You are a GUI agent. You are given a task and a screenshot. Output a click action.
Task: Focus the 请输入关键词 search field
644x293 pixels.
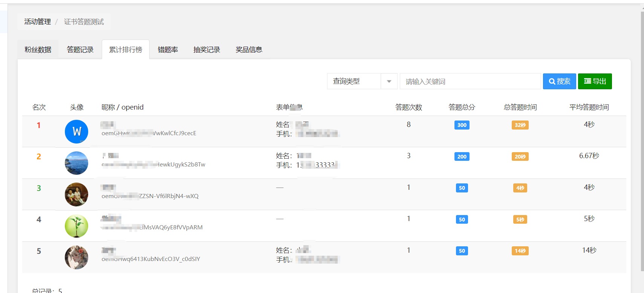(470, 81)
